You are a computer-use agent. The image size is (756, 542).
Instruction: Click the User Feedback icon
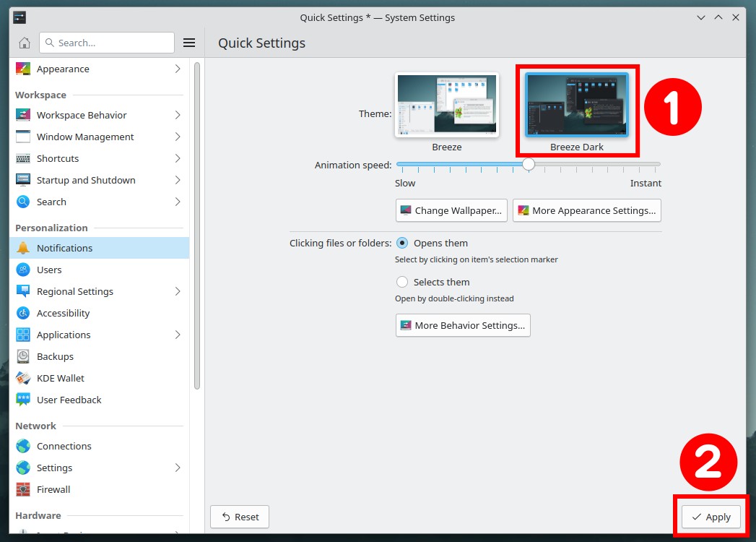[x=22, y=400]
